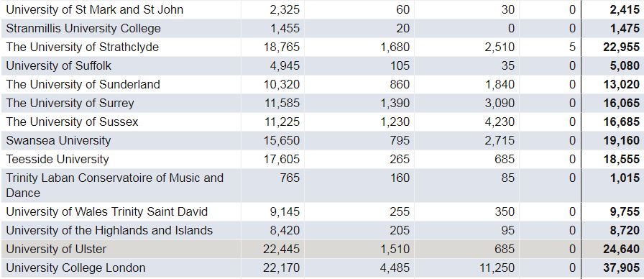Click value 4,230 in Sussex row
Screen dimensions: 644x279
tap(499, 122)
